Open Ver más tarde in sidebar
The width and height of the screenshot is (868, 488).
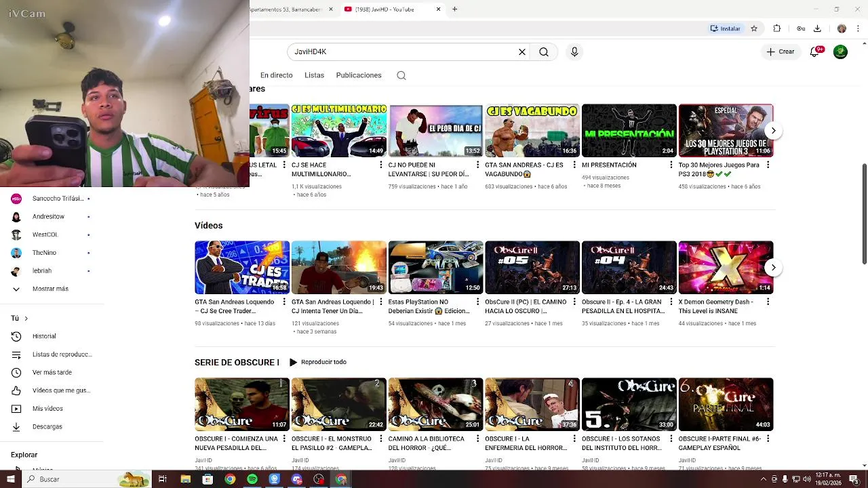(52, 372)
